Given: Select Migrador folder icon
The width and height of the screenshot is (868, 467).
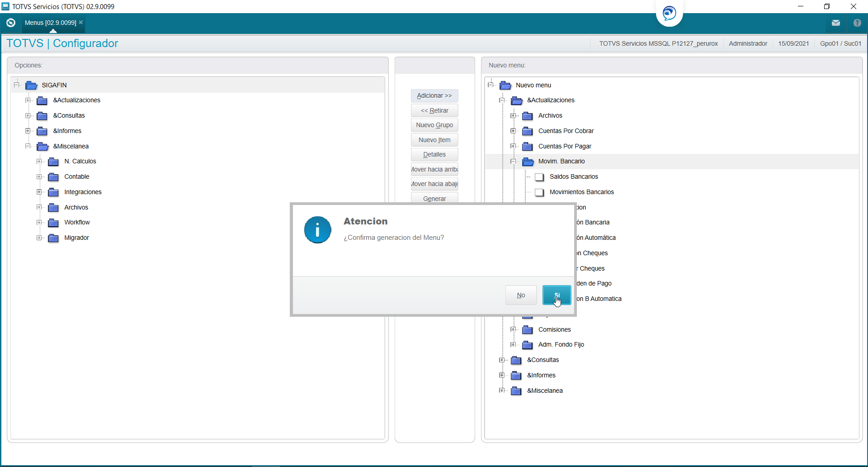Looking at the screenshot, I should (53, 238).
